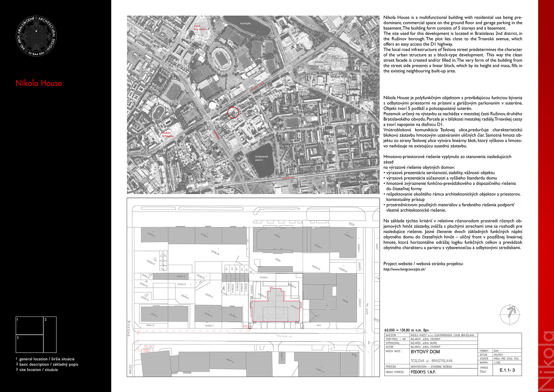
Task: Open the livingconcepts.sk project website link
Action: [404, 269]
